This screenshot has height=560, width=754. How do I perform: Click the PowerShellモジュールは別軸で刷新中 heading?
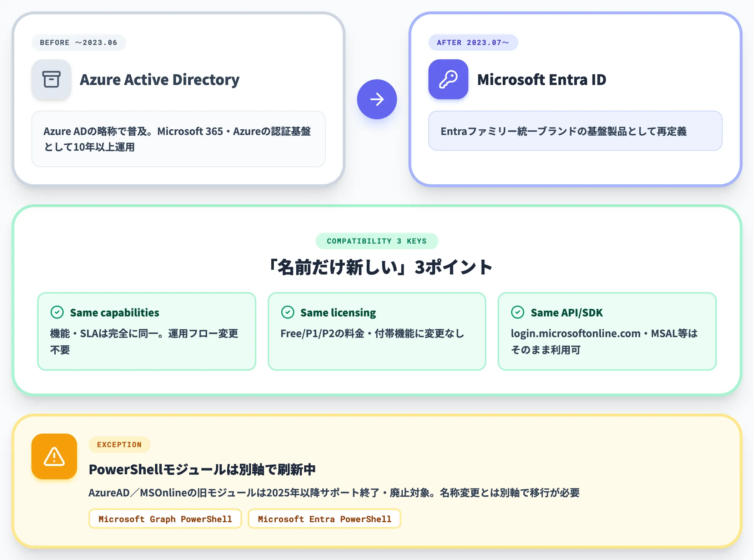[202, 469]
